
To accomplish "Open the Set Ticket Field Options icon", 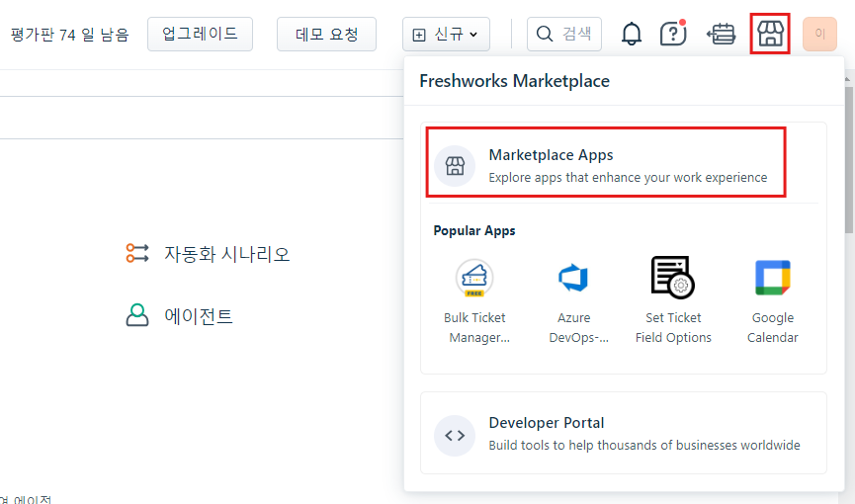I will pyautogui.click(x=673, y=277).
